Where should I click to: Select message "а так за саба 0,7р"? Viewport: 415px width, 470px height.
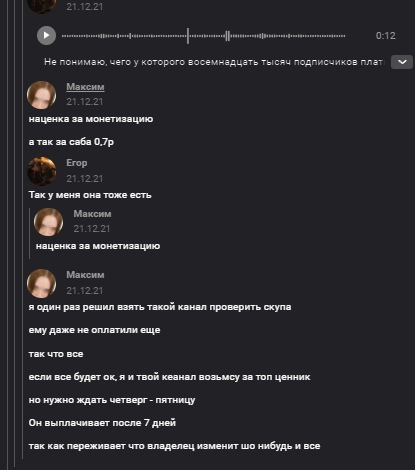(x=71, y=142)
